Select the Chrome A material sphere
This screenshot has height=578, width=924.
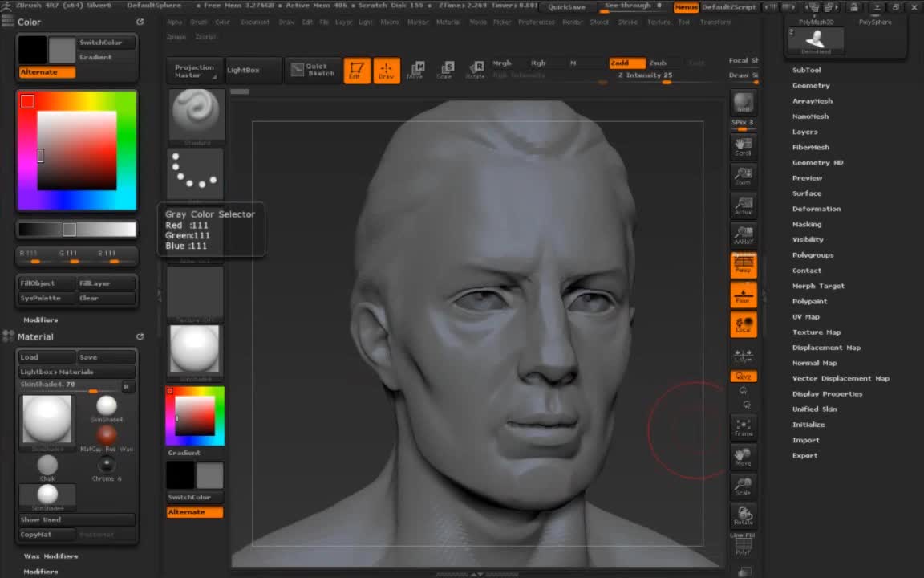pos(107,467)
